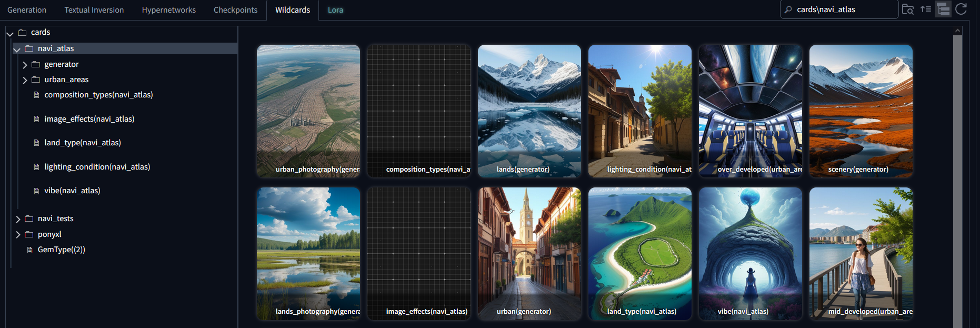Click the generator folder icon
This screenshot has width=980, height=328.
(x=36, y=64)
